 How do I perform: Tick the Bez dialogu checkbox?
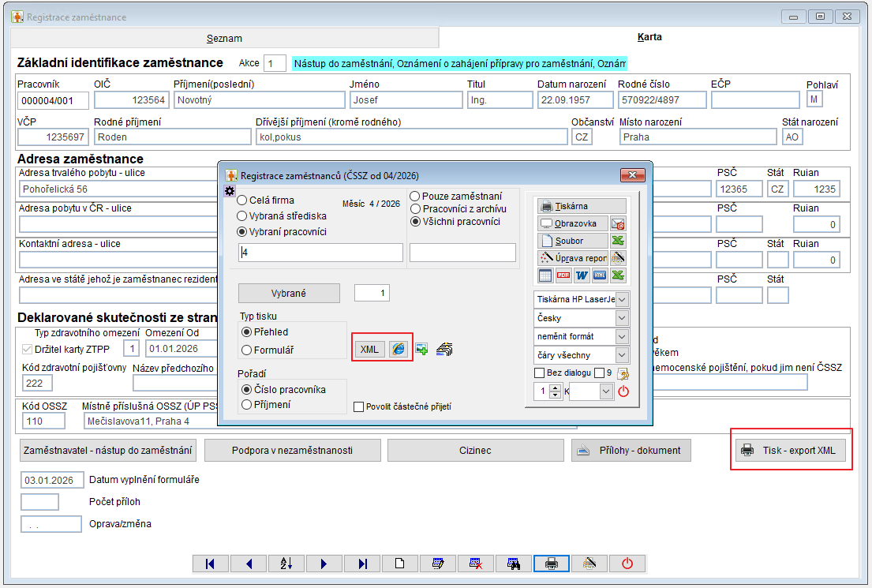tap(540, 373)
